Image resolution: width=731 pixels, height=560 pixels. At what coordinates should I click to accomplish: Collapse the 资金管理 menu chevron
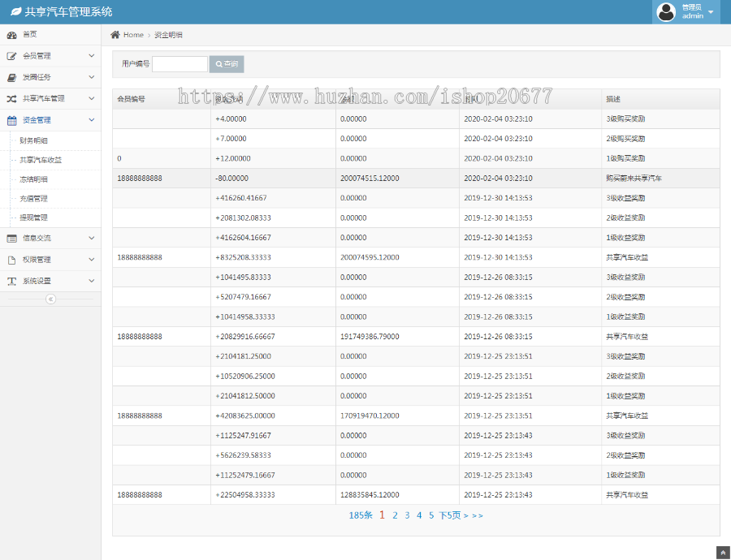coord(91,120)
